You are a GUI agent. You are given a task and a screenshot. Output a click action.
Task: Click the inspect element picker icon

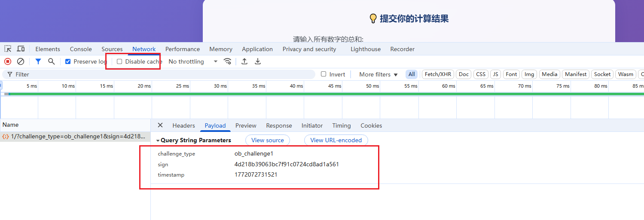pos(8,49)
